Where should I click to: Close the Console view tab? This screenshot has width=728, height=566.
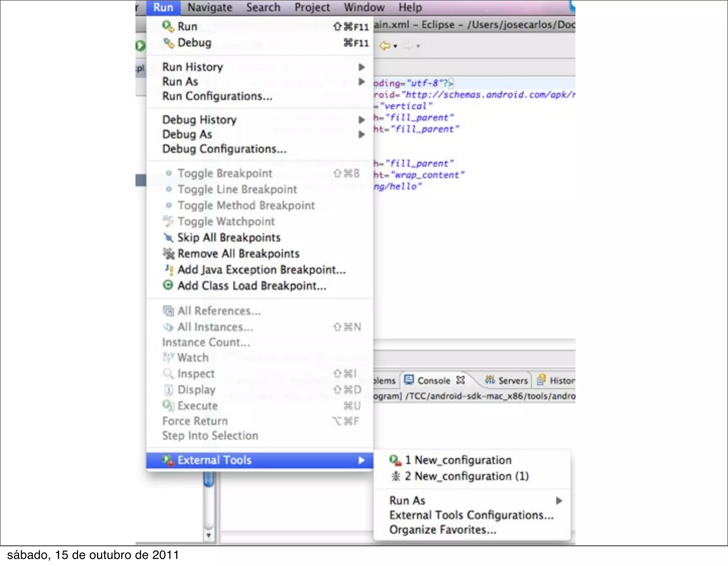click(460, 381)
